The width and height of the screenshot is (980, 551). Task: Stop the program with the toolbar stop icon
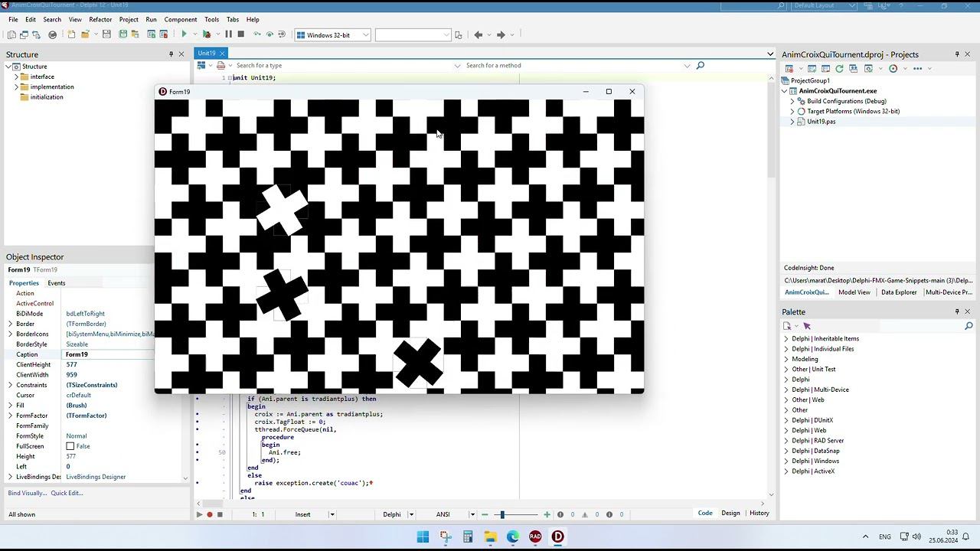point(240,34)
